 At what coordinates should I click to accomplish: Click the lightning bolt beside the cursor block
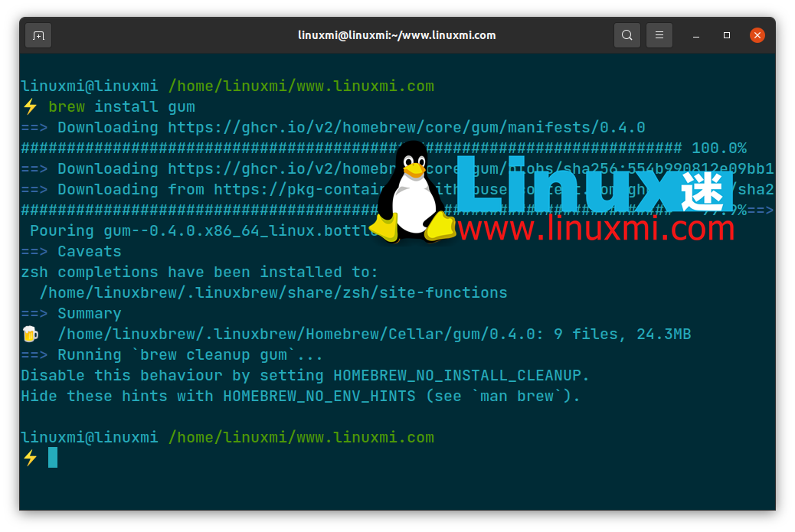click(x=31, y=458)
